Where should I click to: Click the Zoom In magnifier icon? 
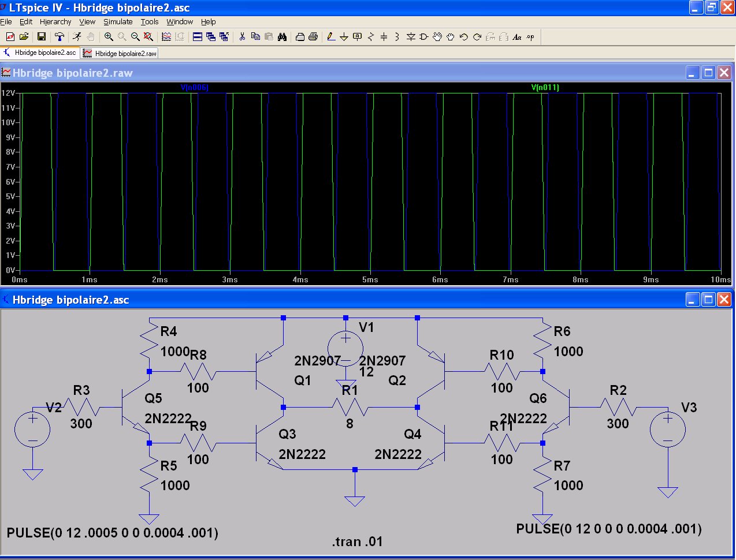[x=109, y=37]
